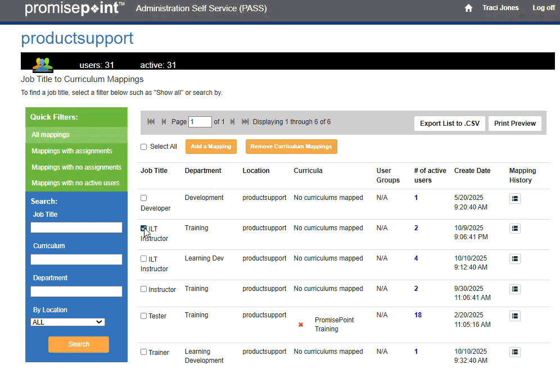Toggle the Select All checkbox
Screen dimensions: 560x392
coord(144,147)
